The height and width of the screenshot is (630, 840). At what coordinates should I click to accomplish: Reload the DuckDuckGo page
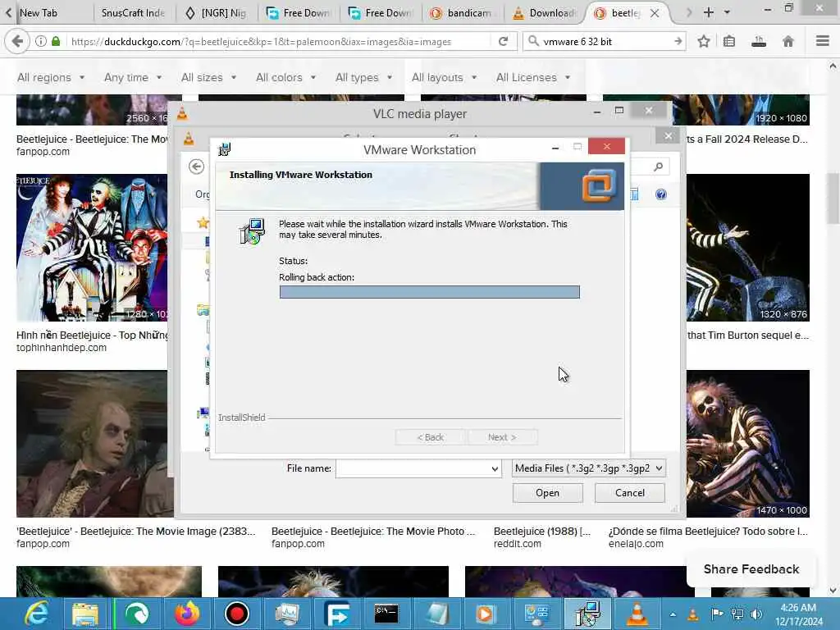503,41
